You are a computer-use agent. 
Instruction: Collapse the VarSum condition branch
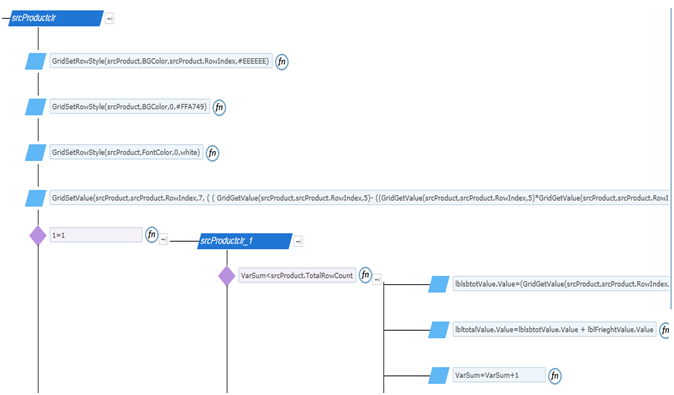[x=377, y=279]
